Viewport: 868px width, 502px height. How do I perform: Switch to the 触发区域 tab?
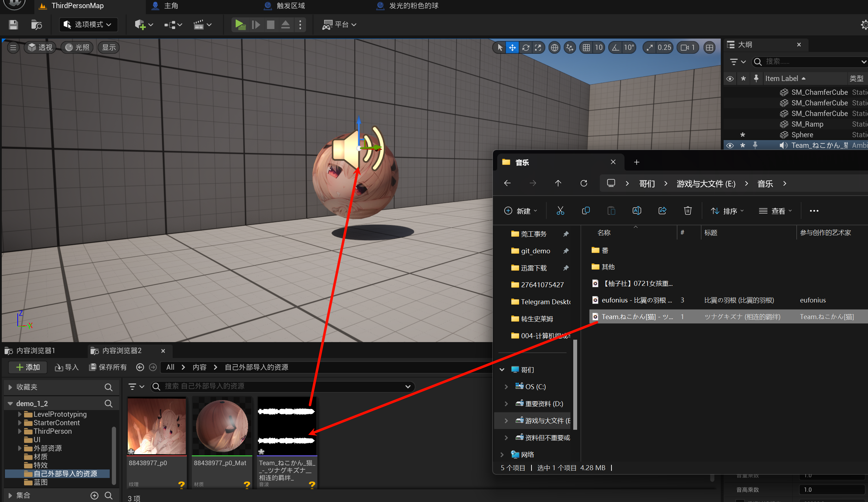(290, 6)
